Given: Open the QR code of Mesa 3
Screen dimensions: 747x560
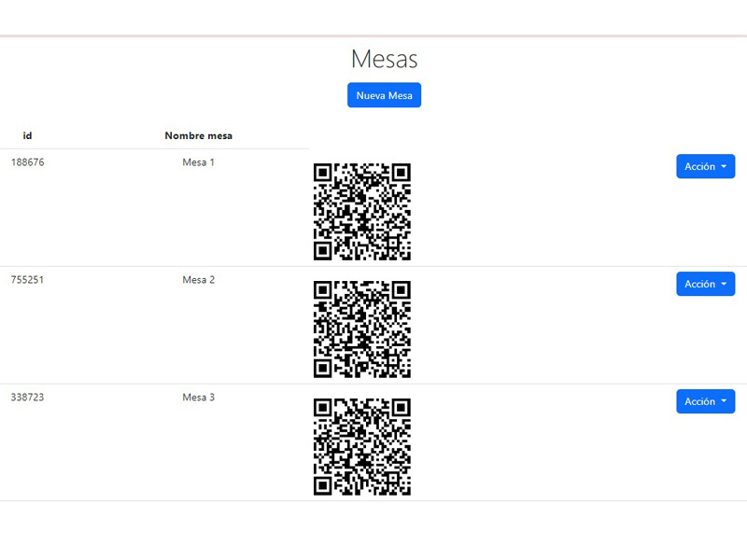Looking at the screenshot, I should (x=362, y=447).
